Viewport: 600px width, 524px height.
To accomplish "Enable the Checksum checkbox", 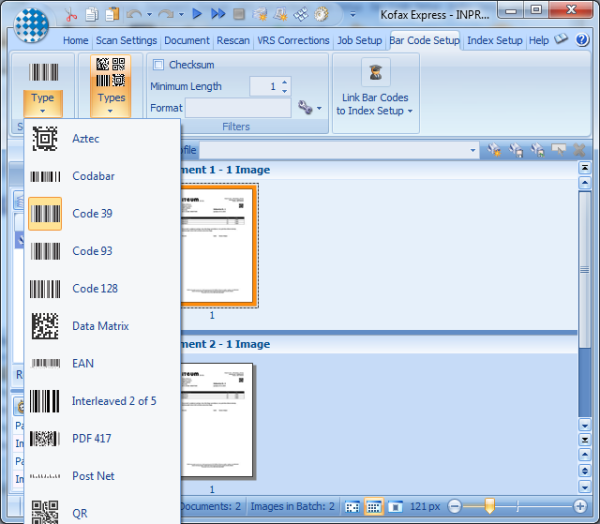I will coord(158,65).
